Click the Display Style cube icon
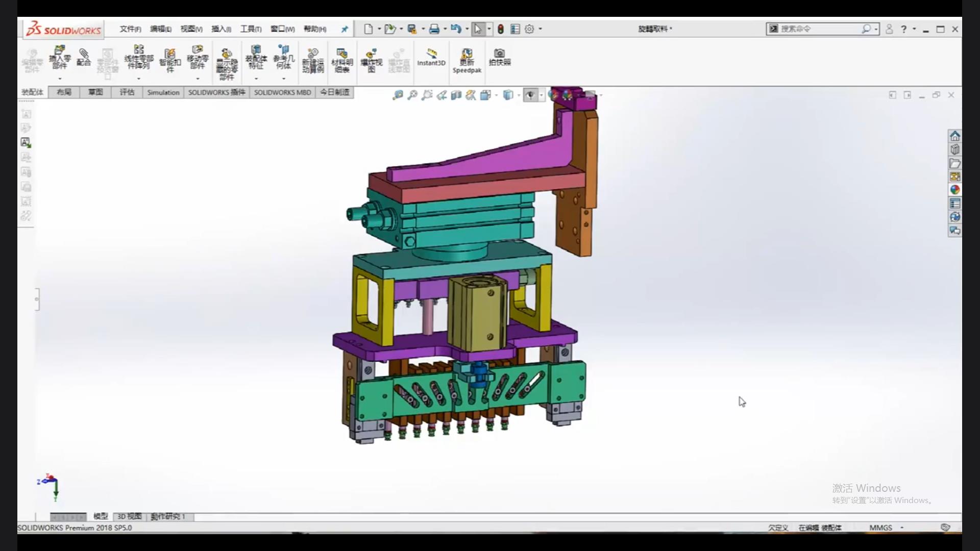This screenshot has height=551, width=980. coord(508,95)
